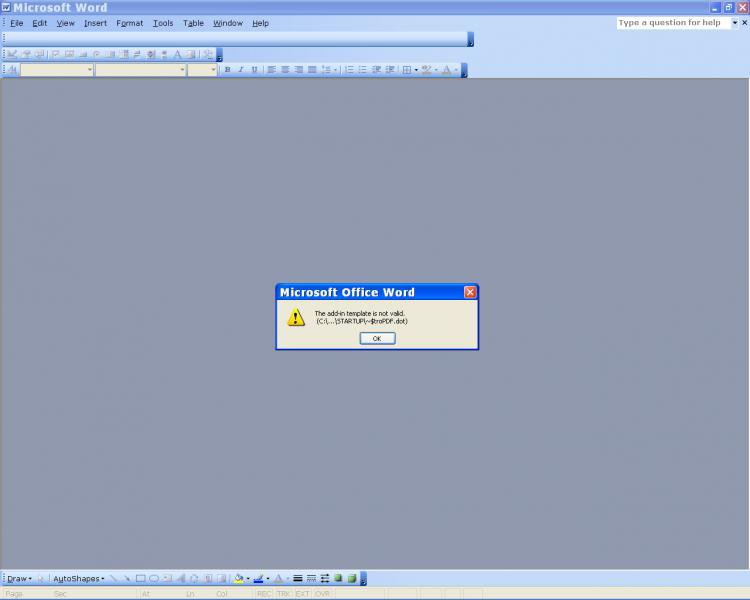Screen dimensions: 750x600
Task: Click the Decrease Indent icon
Action: (376, 70)
